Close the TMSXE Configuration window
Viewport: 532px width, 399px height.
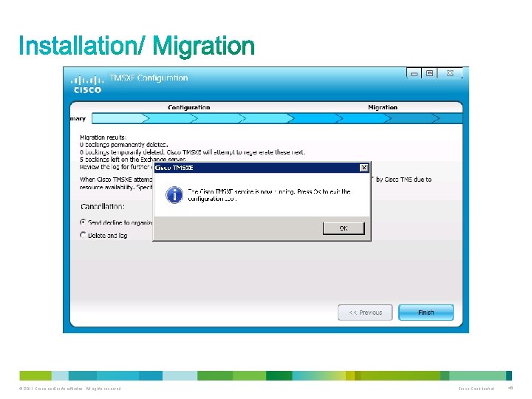pyautogui.click(x=450, y=73)
